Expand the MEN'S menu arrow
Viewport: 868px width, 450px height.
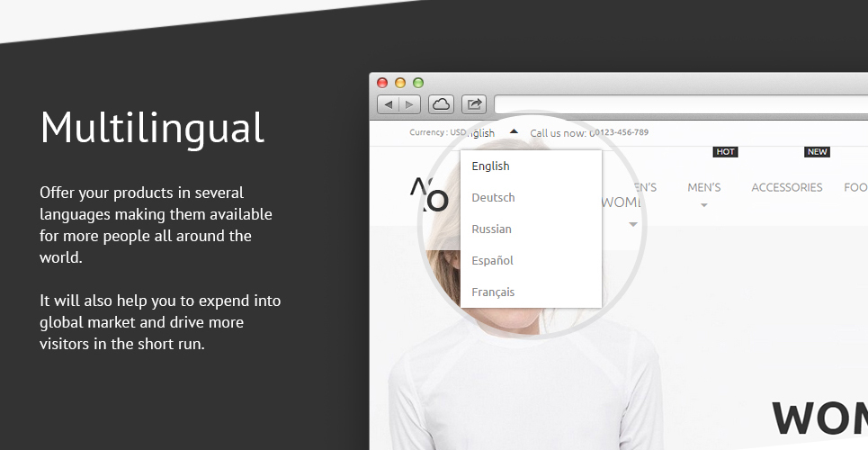click(x=704, y=205)
